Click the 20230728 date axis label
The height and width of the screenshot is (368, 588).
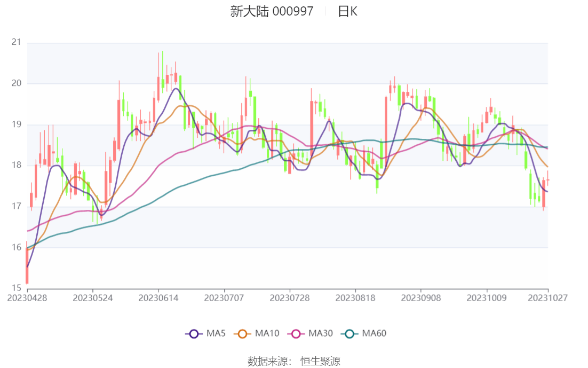tap(289, 298)
